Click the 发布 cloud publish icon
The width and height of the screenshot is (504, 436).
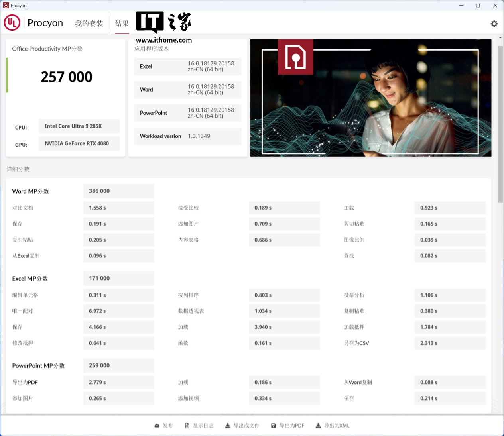click(x=157, y=426)
